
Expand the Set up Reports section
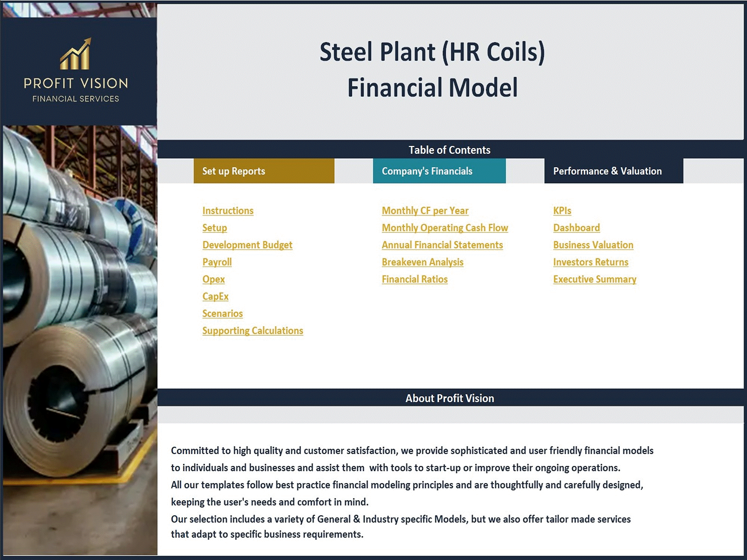point(265,171)
